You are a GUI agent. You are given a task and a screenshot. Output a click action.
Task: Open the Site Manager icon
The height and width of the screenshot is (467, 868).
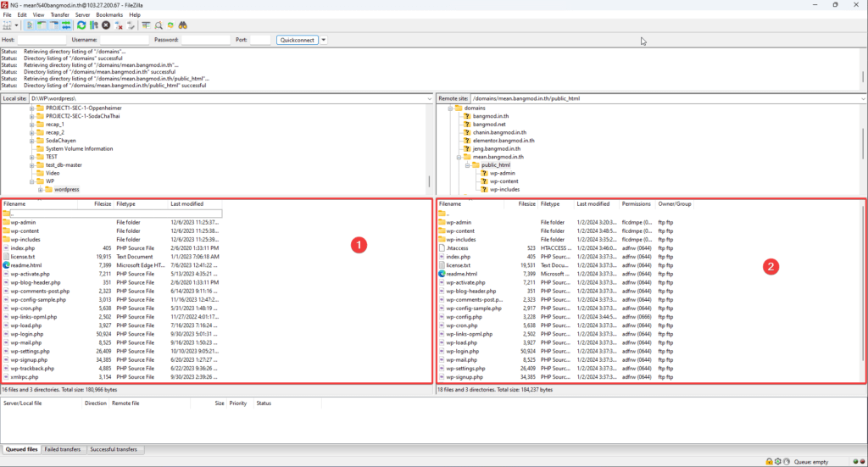coord(8,25)
